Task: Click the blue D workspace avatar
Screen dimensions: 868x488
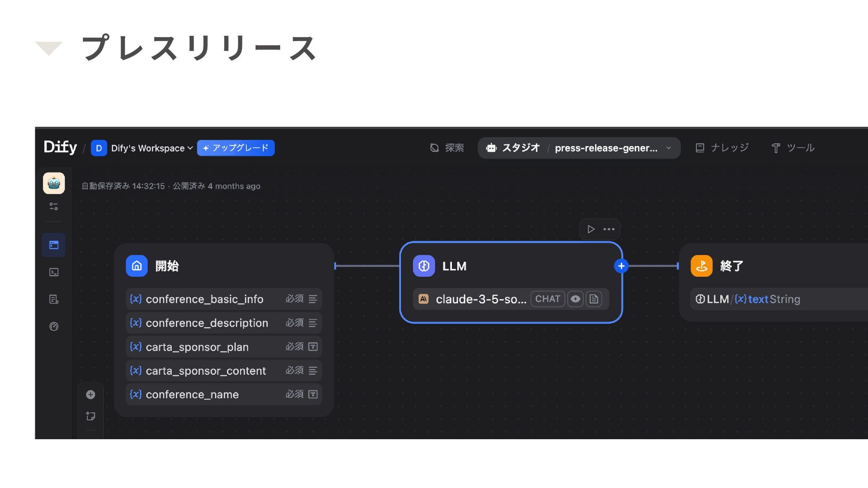Action: [99, 148]
